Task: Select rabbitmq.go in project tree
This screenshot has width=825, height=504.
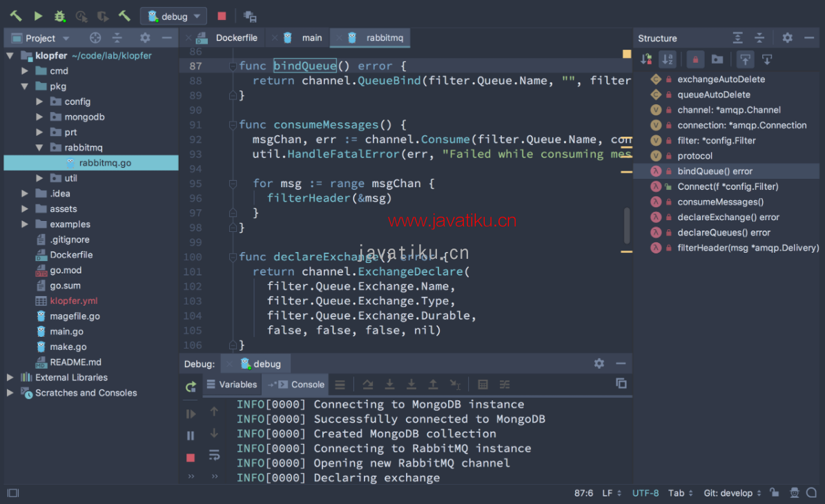Action: [91, 163]
